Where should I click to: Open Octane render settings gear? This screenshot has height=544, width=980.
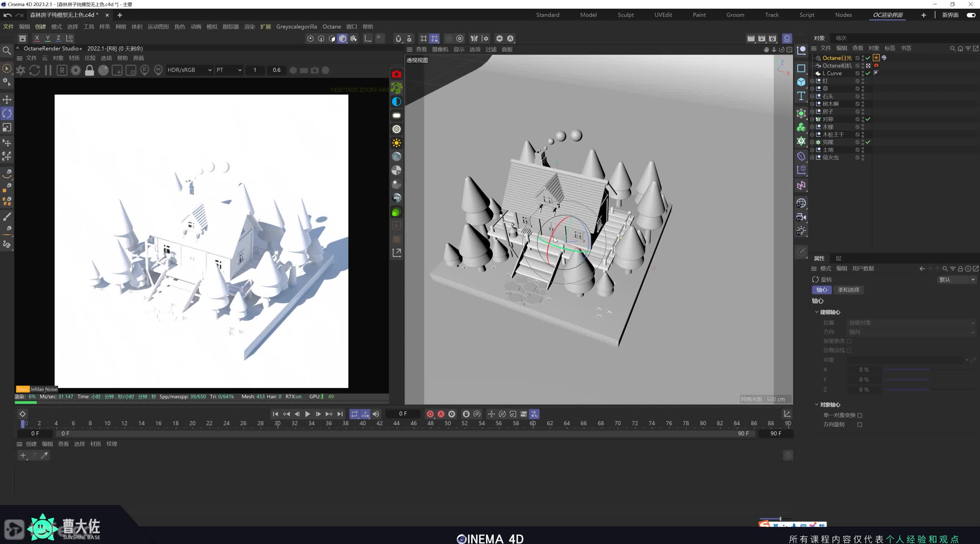[x=76, y=70]
